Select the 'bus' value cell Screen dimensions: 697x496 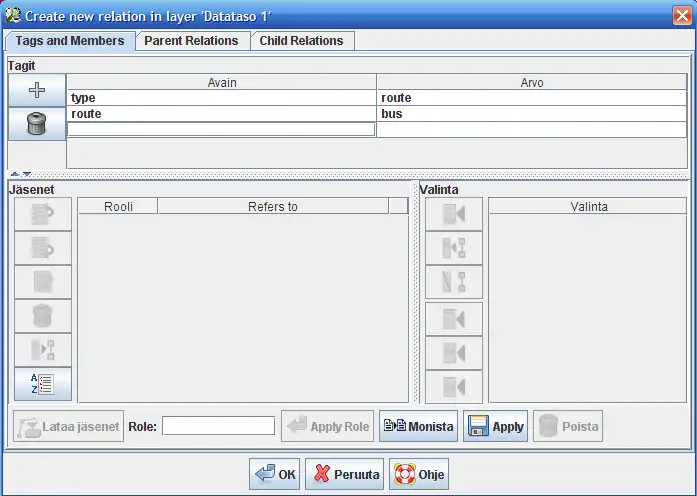(530, 114)
